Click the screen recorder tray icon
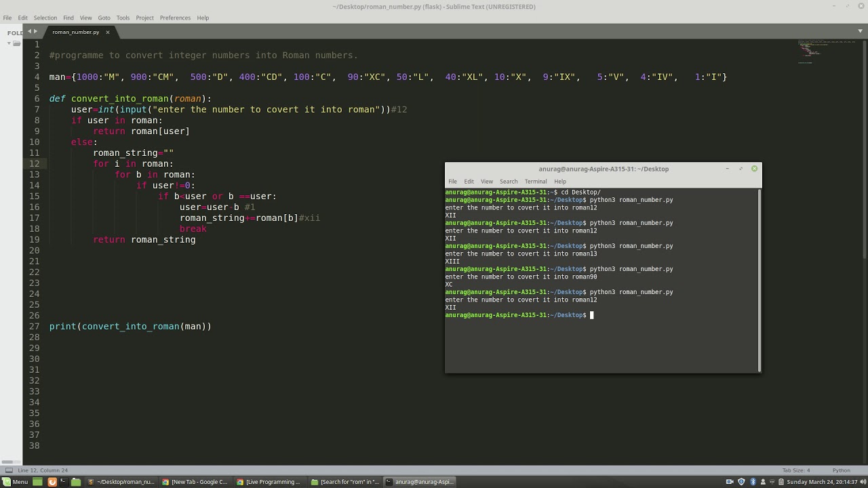The height and width of the screenshot is (488, 868). (x=730, y=482)
